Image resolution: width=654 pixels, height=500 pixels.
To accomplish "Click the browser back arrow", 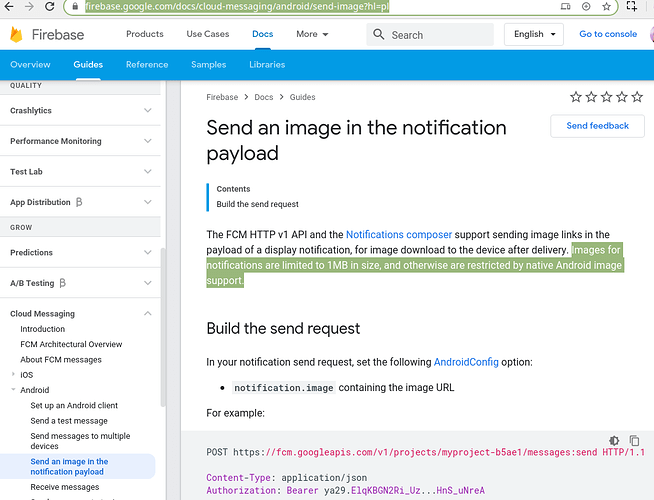I will point(8,6).
